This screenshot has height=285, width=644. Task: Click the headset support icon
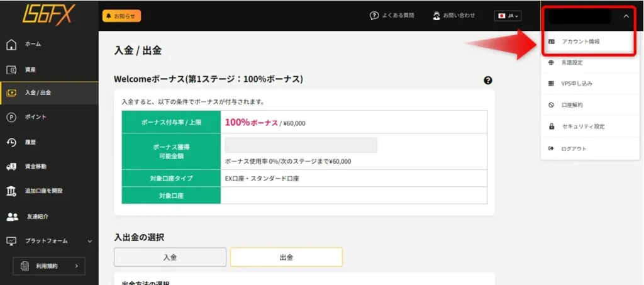coord(436,16)
